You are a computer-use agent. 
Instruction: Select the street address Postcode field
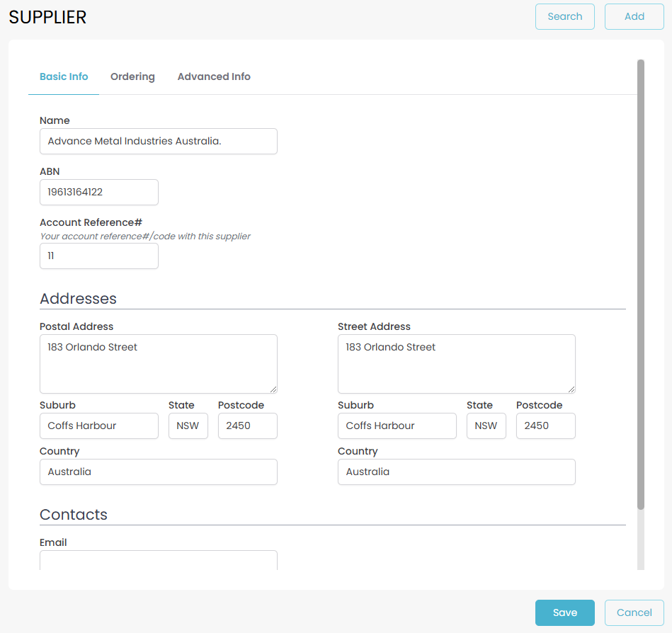click(545, 426)
